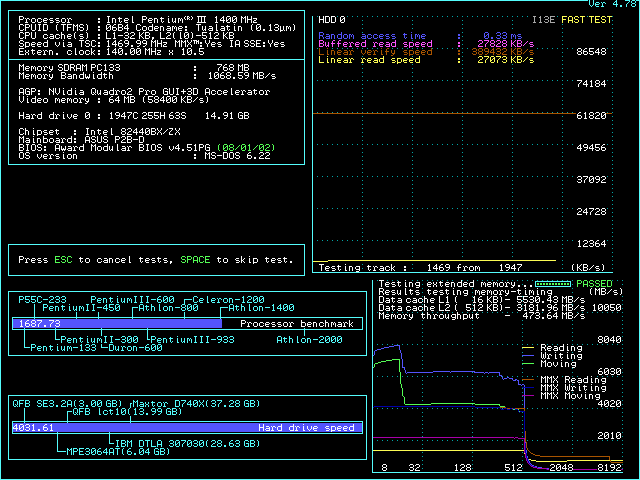640x480 pixels.
Task: Select the 'Ver 4.78' version text
Action: 612,4
